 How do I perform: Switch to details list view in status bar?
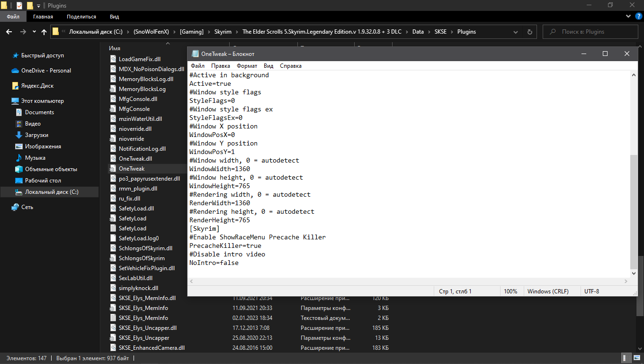626,358
